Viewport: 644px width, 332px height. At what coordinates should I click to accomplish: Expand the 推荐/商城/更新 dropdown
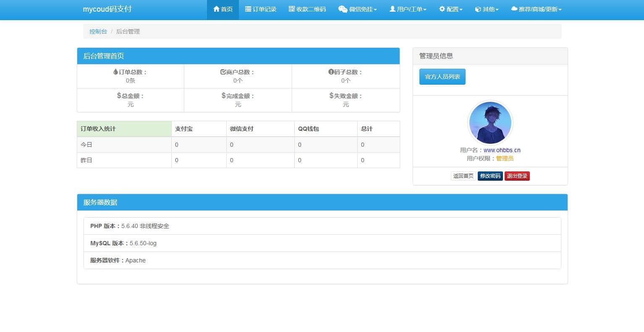click(560, 10)
